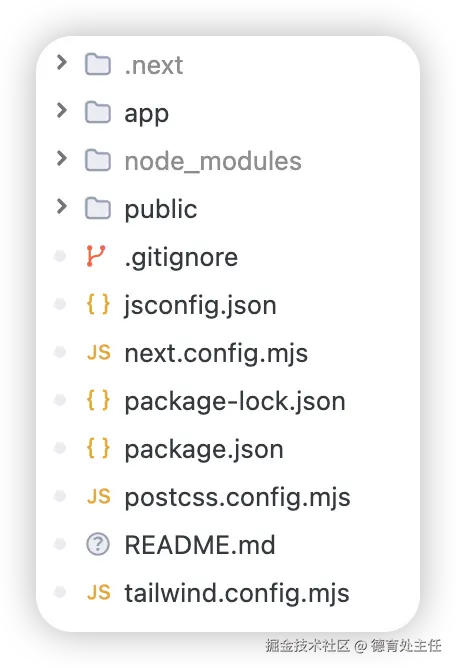
Task: Select the tailwind.config.mjs file name
Action: (x=237, y=593)
